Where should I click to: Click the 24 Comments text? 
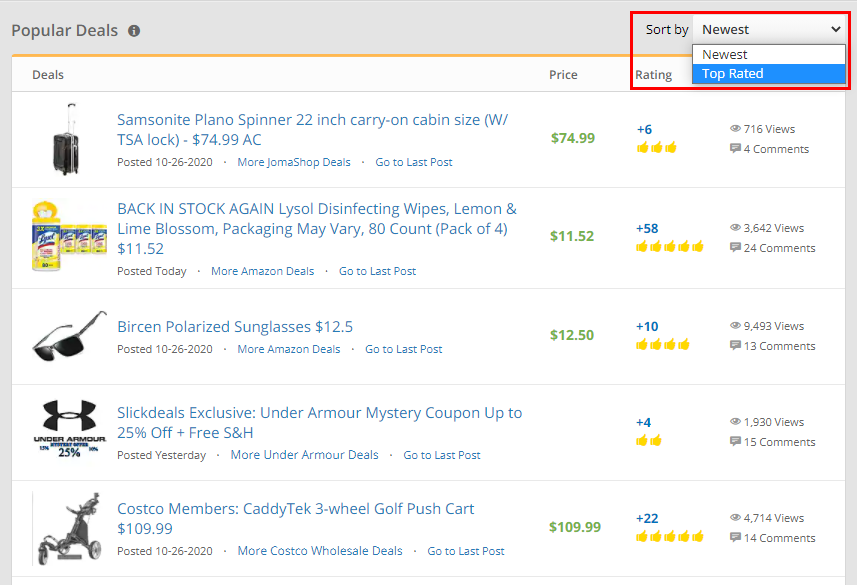click(x=779, y=248)
